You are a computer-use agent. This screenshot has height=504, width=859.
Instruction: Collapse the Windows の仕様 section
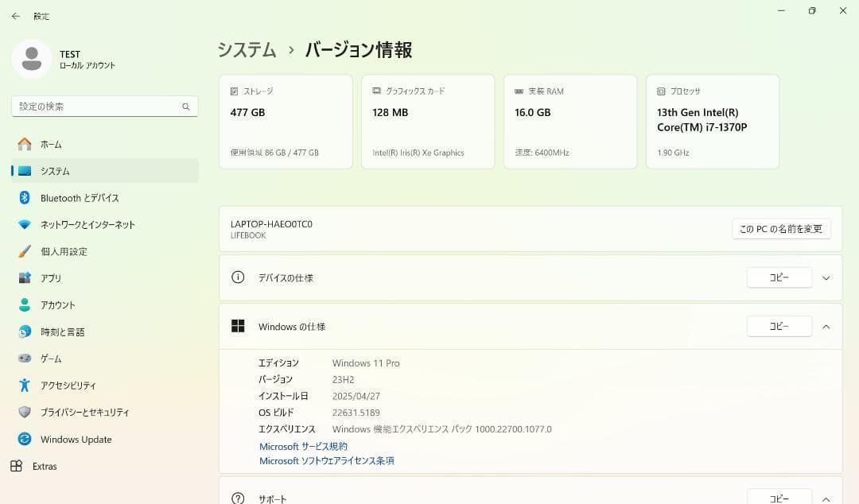(826, 326)
